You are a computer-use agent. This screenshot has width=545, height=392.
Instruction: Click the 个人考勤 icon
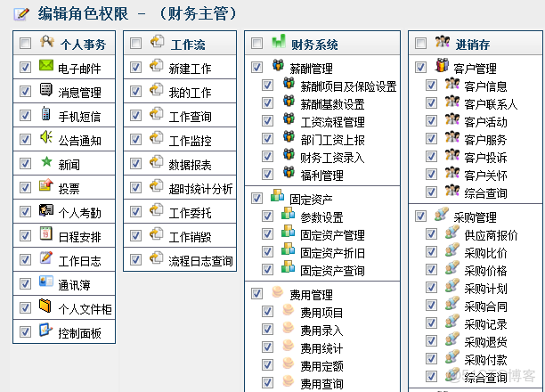(46, 209)
